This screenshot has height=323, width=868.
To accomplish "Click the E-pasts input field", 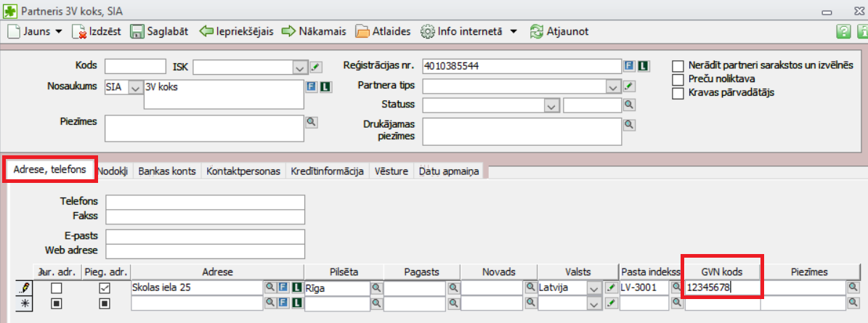I will [205, 236].
